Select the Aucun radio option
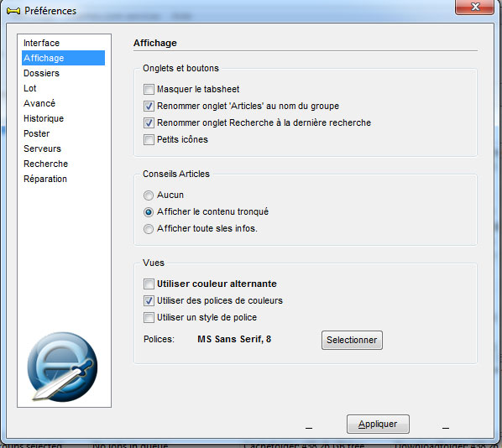Viewport: 502px width, 448px height. (x=149, y=195)
